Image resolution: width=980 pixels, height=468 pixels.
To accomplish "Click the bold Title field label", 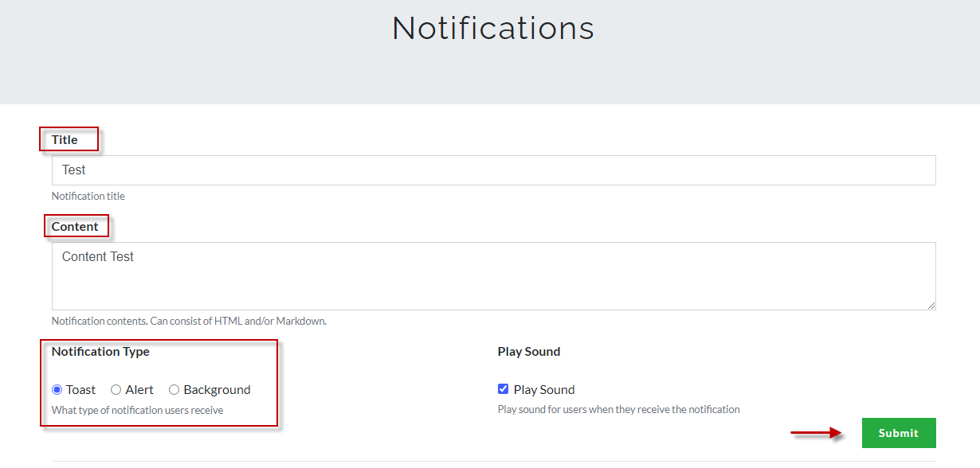I will coord(65,140).
